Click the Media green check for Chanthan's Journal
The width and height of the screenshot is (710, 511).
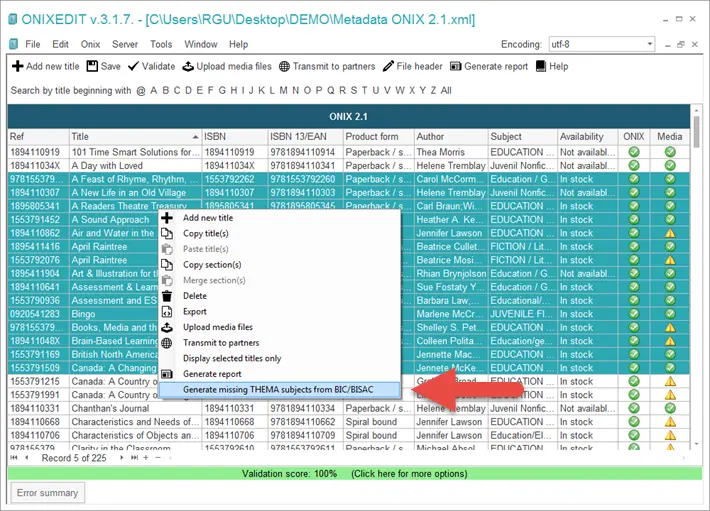[x=670, y=408]
